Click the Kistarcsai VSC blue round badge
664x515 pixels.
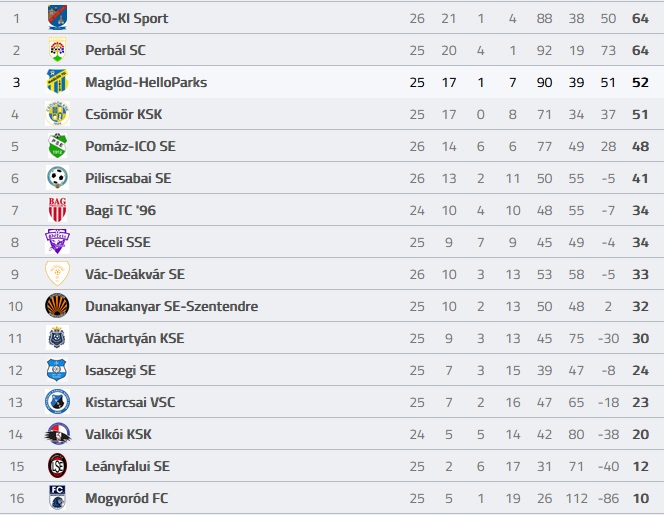pyautogui.click(x=57, y=402)
